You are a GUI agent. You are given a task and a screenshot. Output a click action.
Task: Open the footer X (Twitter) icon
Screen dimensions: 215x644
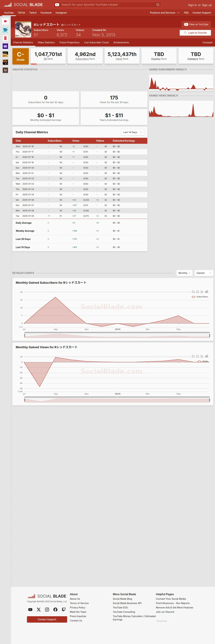click(x=39, y=610)
